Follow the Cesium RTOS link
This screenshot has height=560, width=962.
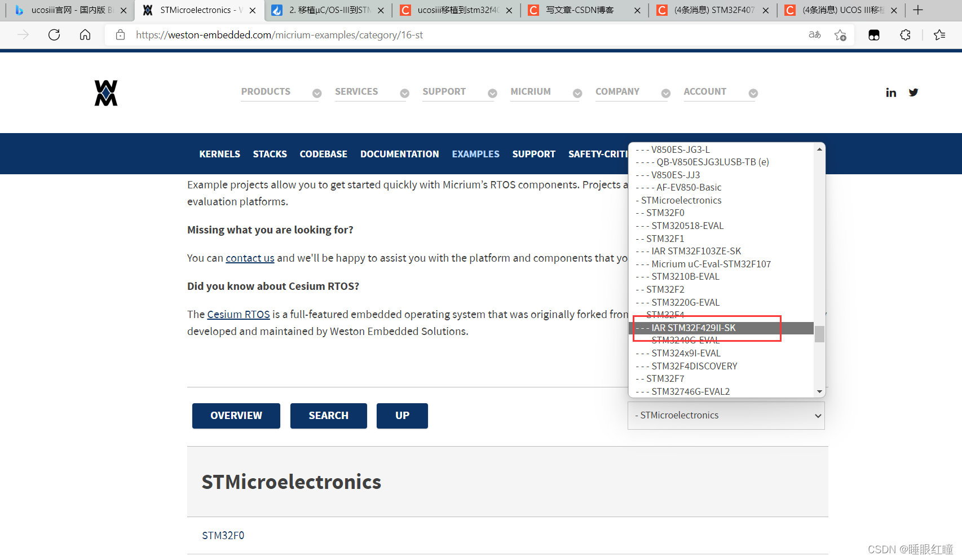(239, 314)
